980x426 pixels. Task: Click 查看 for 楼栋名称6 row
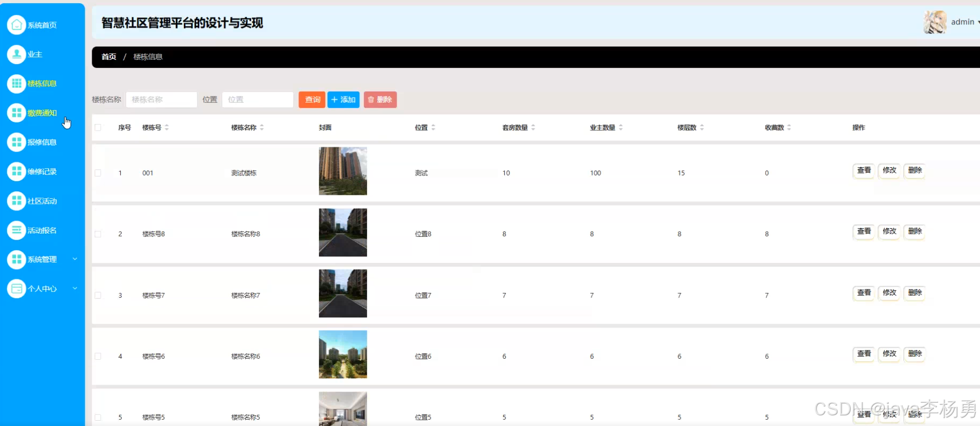(x=864, y=354)
